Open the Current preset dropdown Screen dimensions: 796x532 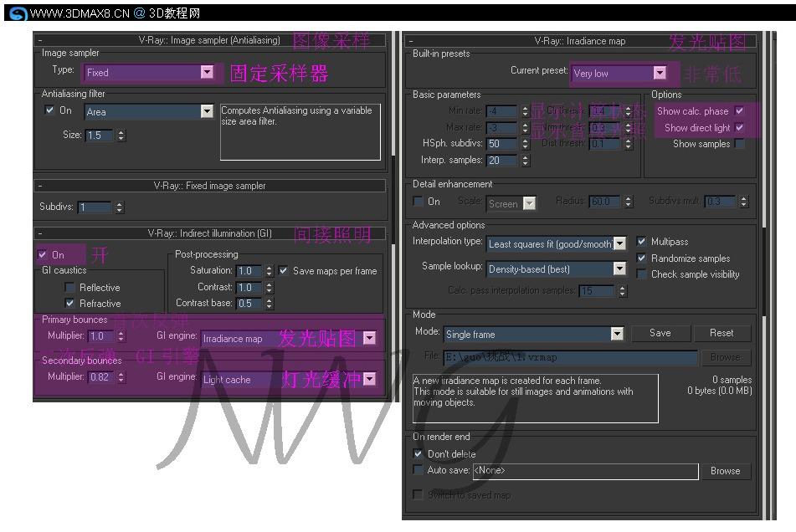click(619, 74)
